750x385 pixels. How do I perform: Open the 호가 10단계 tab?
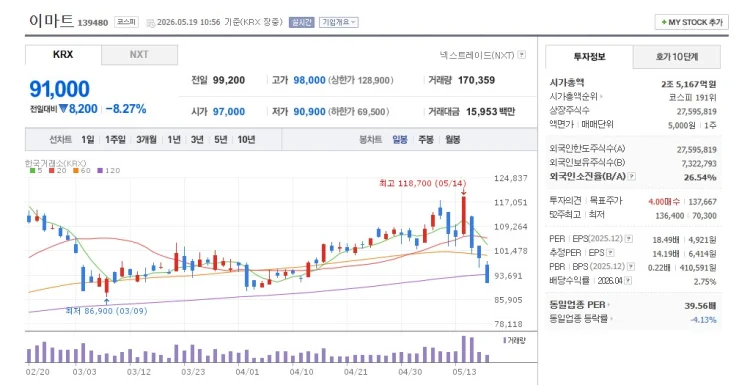[x=677, y=57]
